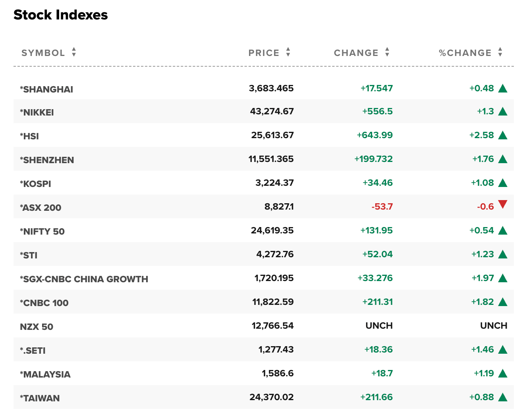Image resolution: width=521 pixels, height=420 pixels.
Task: Sort table by SYMBOL column label
Action: [43, 53]
